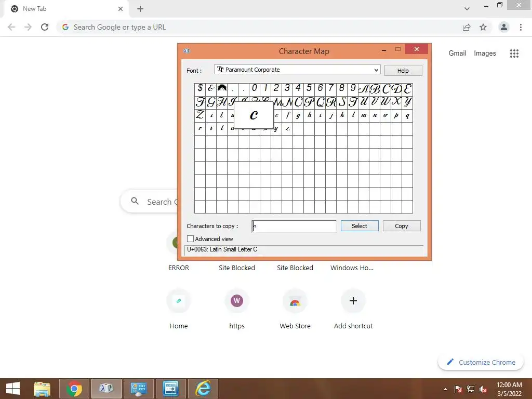The height and width of the screenshot is (399, 532).
Task: Select the lowercase q glyph
Action: click(407, 115)
